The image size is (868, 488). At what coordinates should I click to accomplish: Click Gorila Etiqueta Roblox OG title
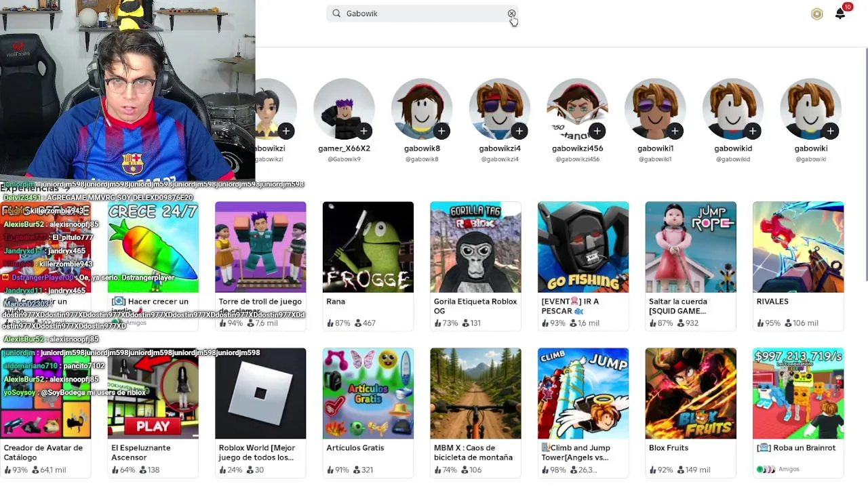pyautogui.click(x=475, y=306)
